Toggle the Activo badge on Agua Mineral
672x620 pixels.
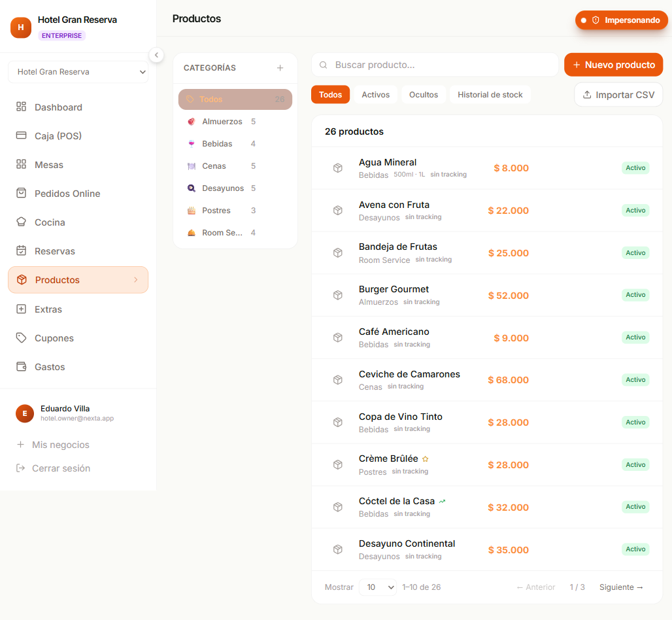point(635,168)
